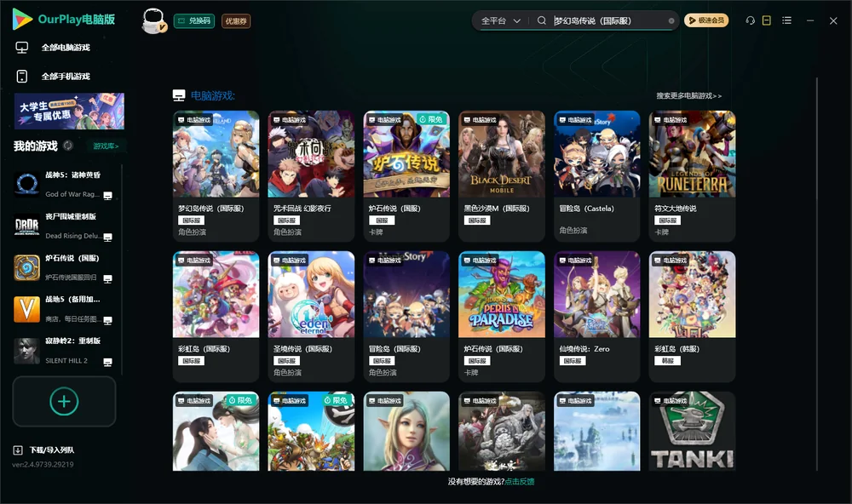Viewport: 852px width, 504px height.
Task: Click the 兑换码 redeem code button
Action: click(194, 21)
